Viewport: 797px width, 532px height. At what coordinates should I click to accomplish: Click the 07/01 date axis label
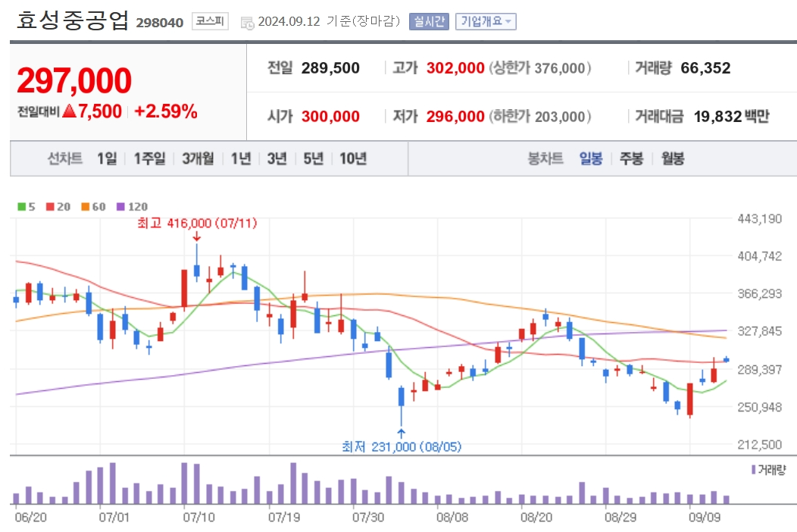click(x=114, y=518)
